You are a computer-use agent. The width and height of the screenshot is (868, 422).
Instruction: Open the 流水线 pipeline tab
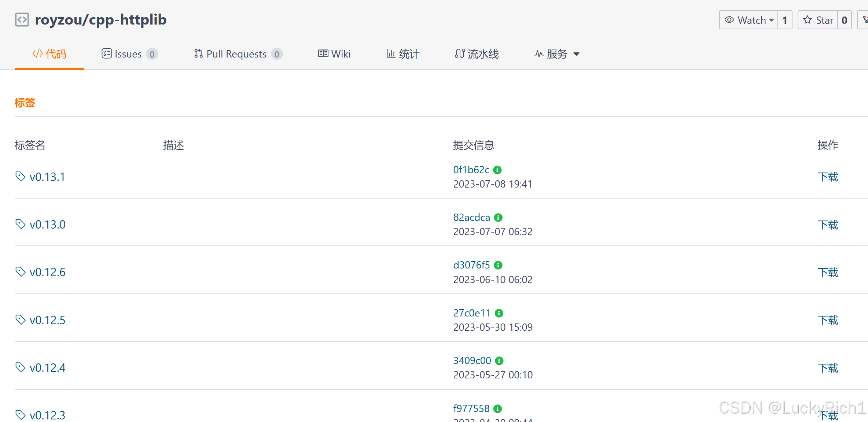click(x=477, y=54)
